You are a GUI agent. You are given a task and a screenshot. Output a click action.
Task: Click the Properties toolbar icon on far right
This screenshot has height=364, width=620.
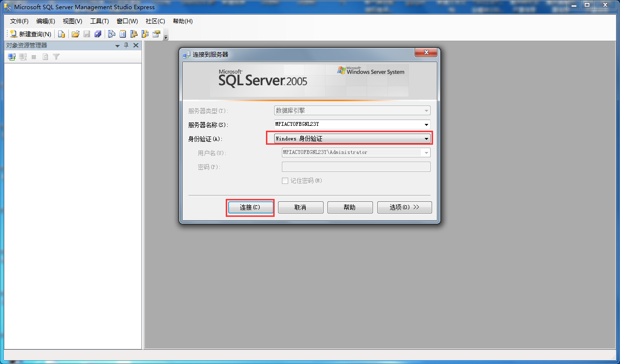click(156, 34)
